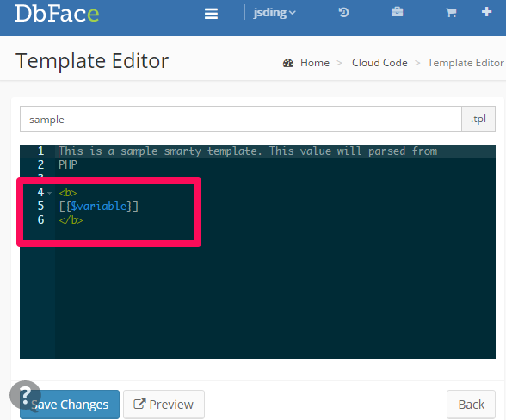Click Save Changes button

pyautogui.click(x=70, y=405)
